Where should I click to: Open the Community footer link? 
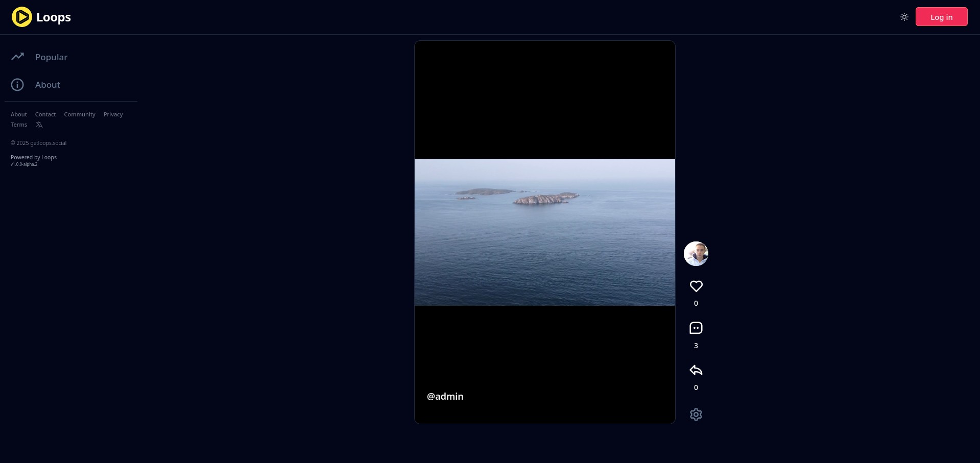tap(80, 114)
